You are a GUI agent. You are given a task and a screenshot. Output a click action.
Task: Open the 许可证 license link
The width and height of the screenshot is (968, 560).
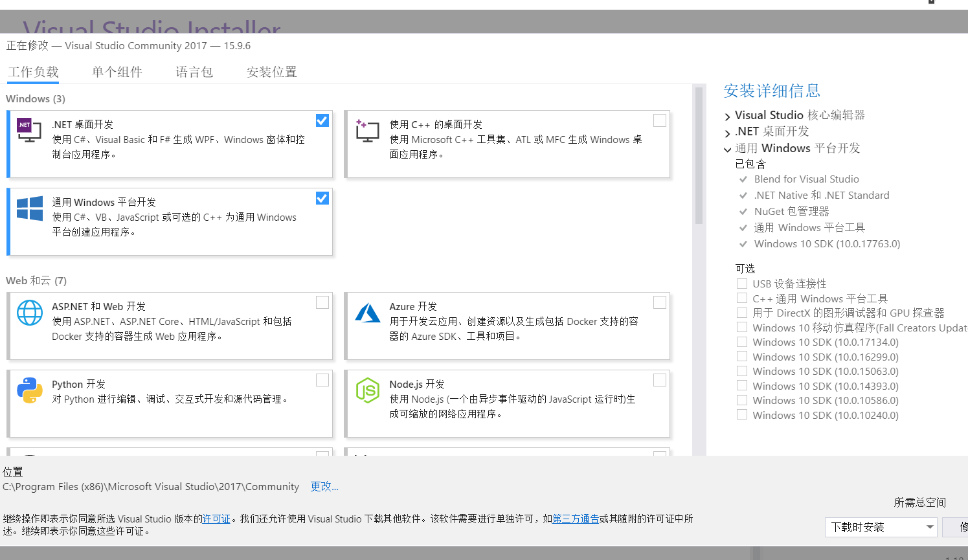pos(216,519)
